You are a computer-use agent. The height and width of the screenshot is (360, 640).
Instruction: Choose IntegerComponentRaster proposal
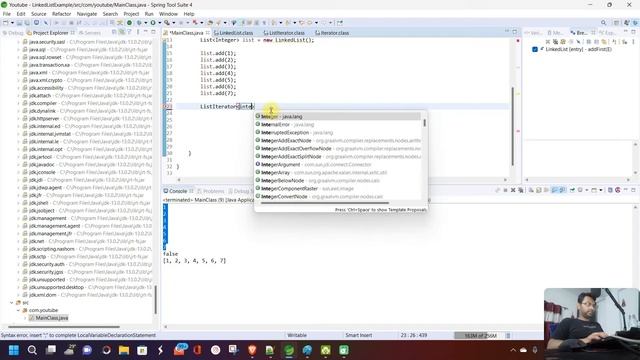coord(338,189)
